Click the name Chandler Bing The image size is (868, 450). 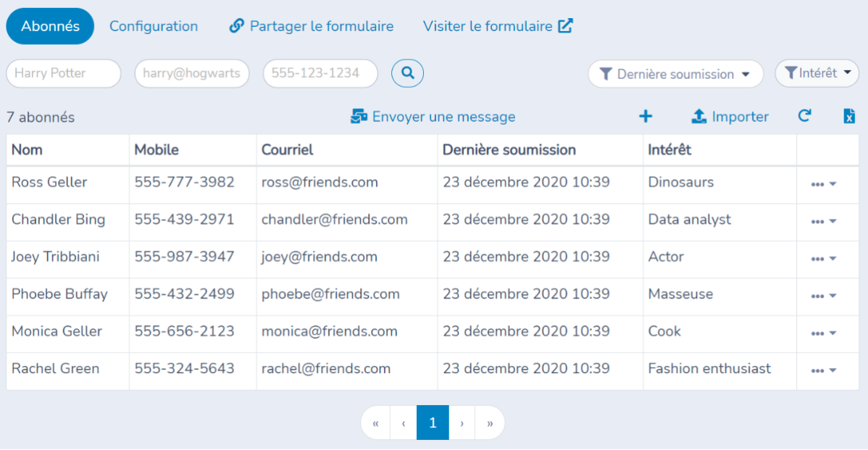[58, 219]
